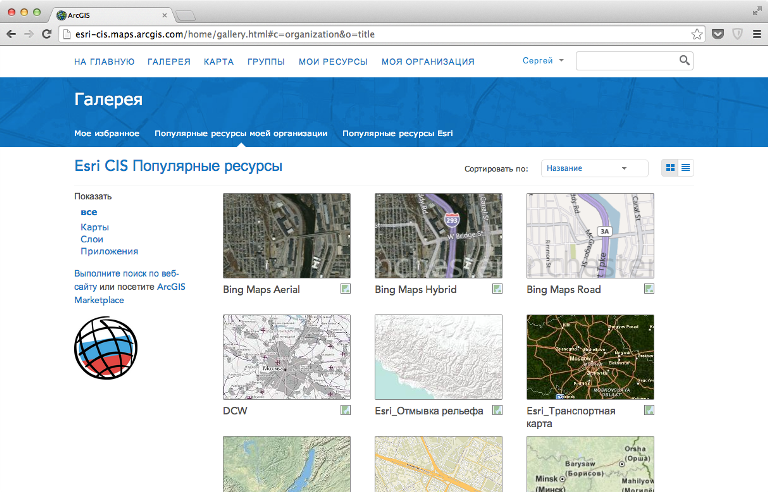Open the Minsk map thumbnail
Viewport: 768px width, 492px height.
point(590,464)
